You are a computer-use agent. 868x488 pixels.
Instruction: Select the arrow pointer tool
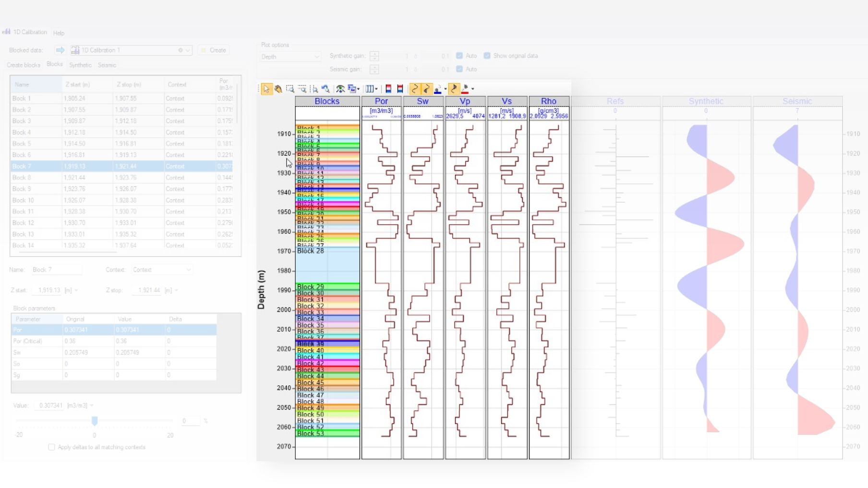point(266,89)
